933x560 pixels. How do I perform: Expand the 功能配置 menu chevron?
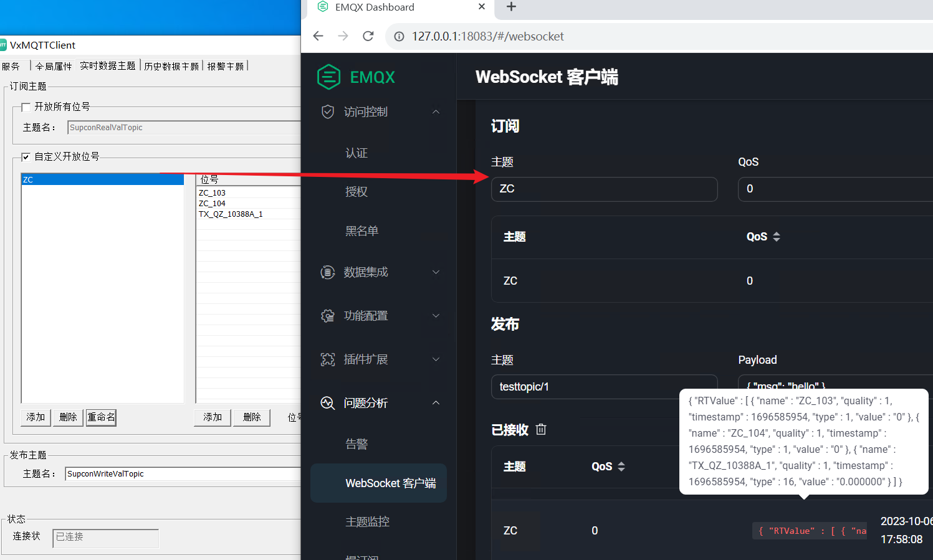point(436,316)
